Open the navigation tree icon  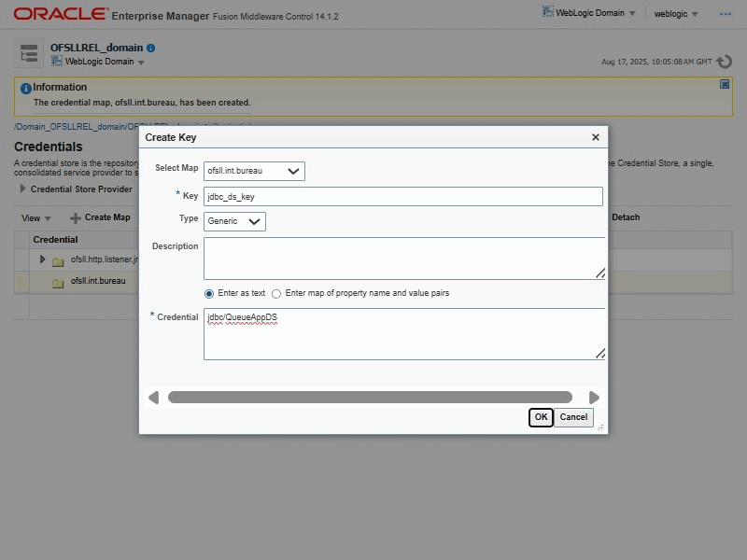(x=29, y=53)
